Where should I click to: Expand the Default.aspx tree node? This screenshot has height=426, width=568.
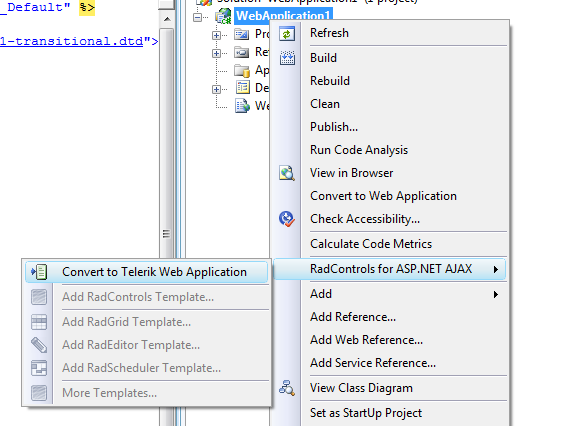[x=216, y=89]
